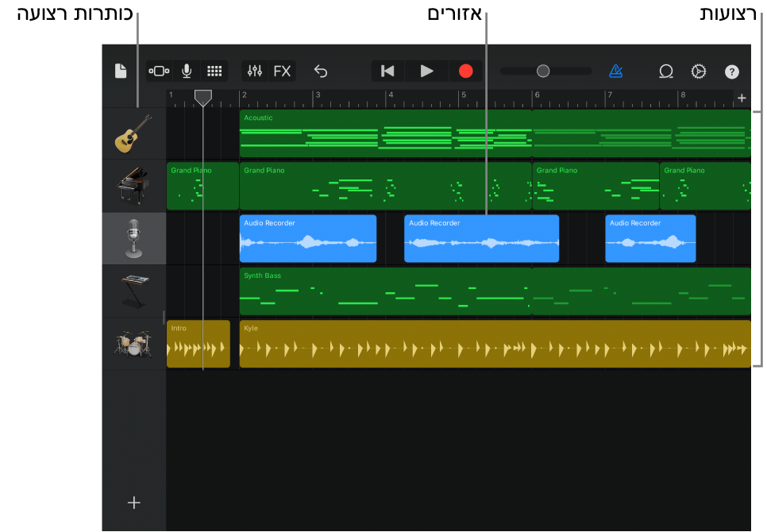
Task: Add a song section with ruler plus
Action: (x=742, y=98)
